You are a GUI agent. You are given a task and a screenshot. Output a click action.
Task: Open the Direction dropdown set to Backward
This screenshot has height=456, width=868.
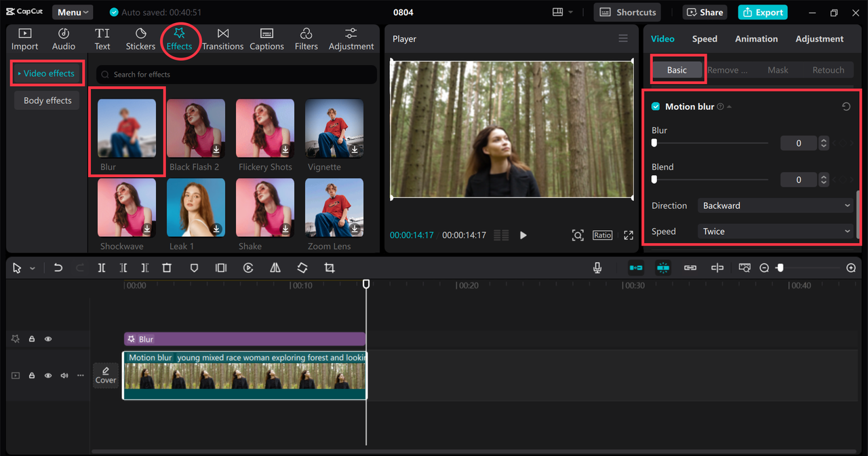click(776, 206)
